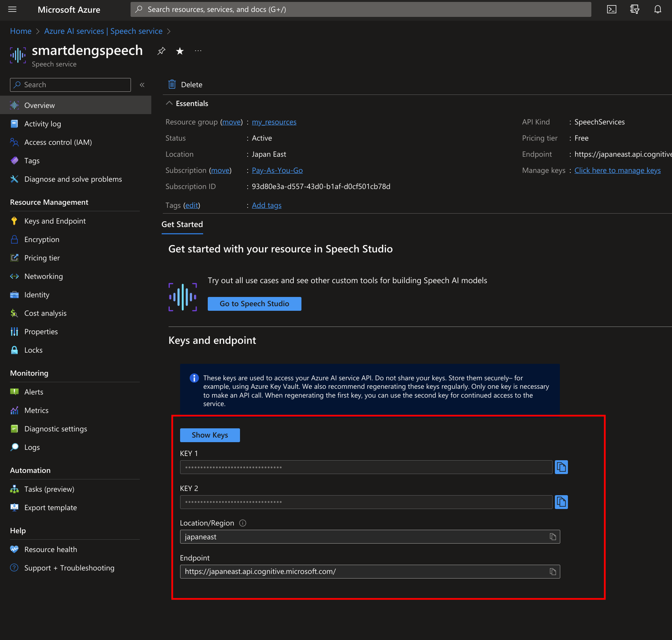The height and width of the screenshot is (640, 672).
Task: Collapse the left navigation sidebar
Action: click(x=142, y=85)
